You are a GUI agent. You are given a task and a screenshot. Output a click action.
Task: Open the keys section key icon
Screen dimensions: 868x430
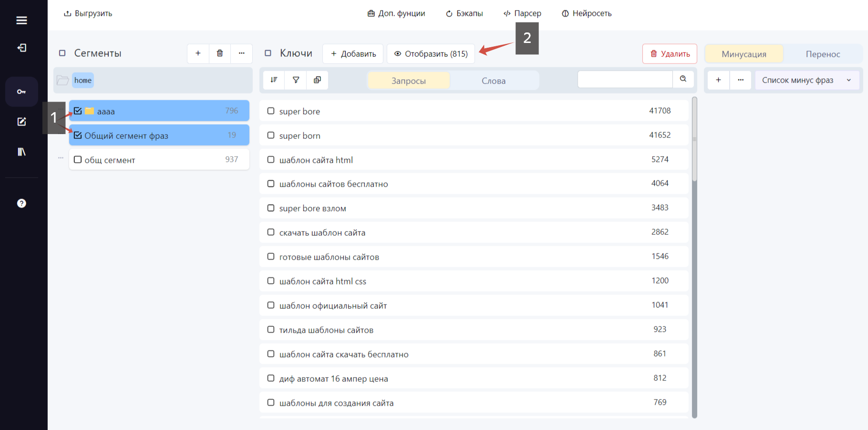click(21, 92)
